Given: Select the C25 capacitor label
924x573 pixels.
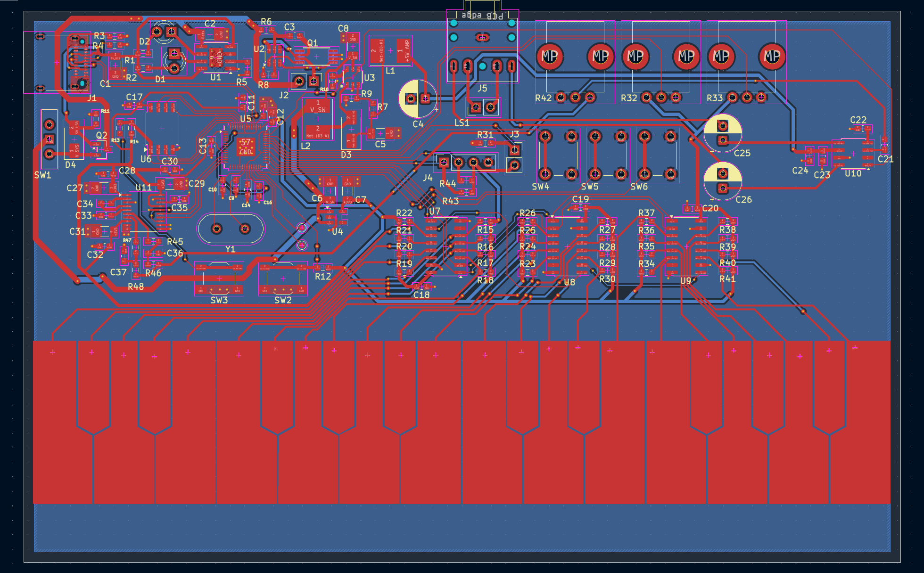Looking at the screenshot, I should (742, 153).
